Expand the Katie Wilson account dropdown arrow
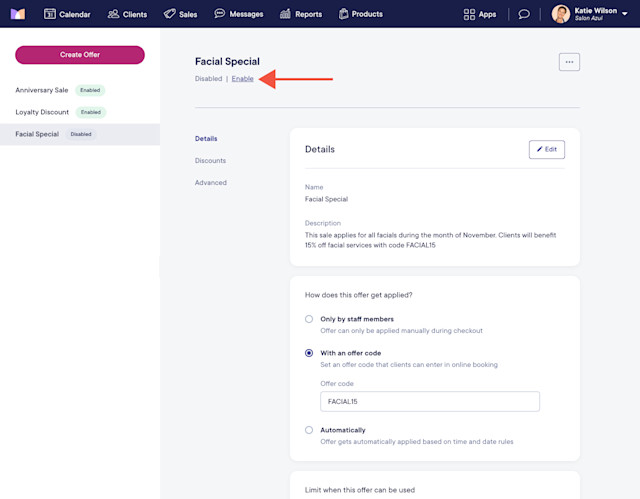640x499 pixels. [624, 14]
